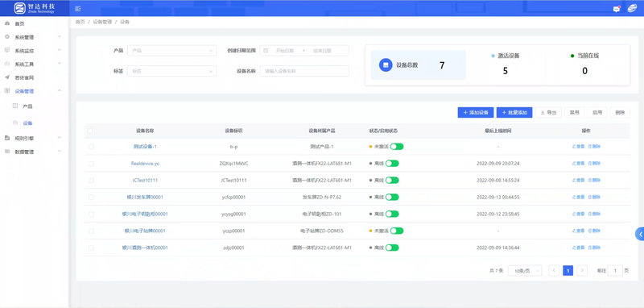Open the message notification icon in the header

point(617,9)
